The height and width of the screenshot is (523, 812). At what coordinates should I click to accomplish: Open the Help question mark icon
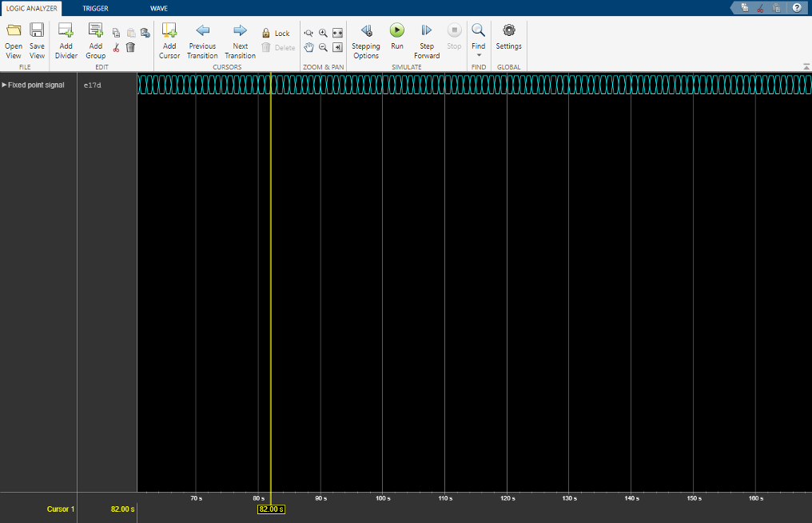click(795, 7)
